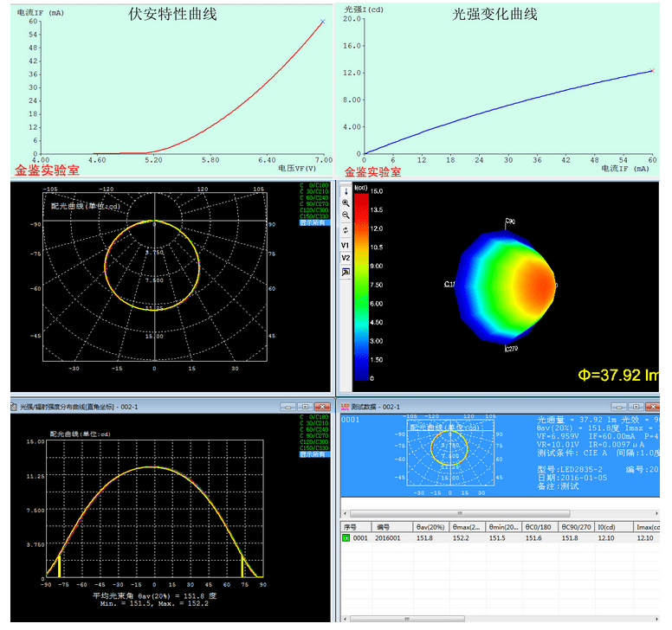The height and width of the screenshot is (630, 672).
Task: Switch to the V1 view
Action: click(346, 246)
